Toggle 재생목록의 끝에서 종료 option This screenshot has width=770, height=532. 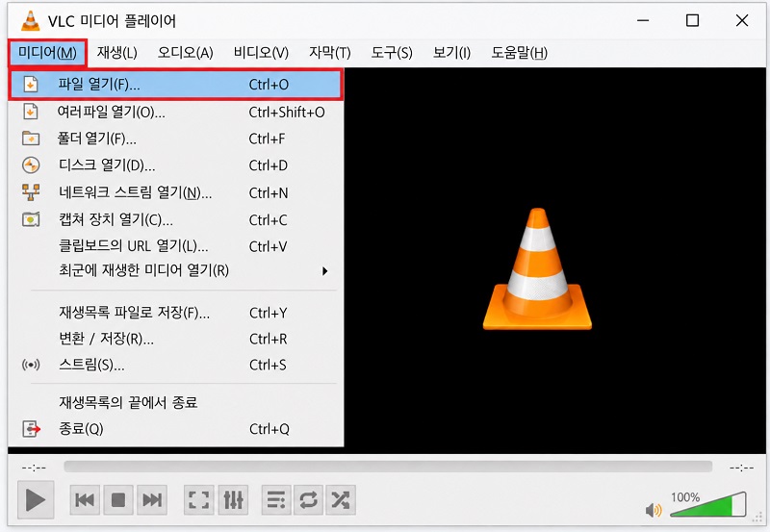tap(175, 402)
